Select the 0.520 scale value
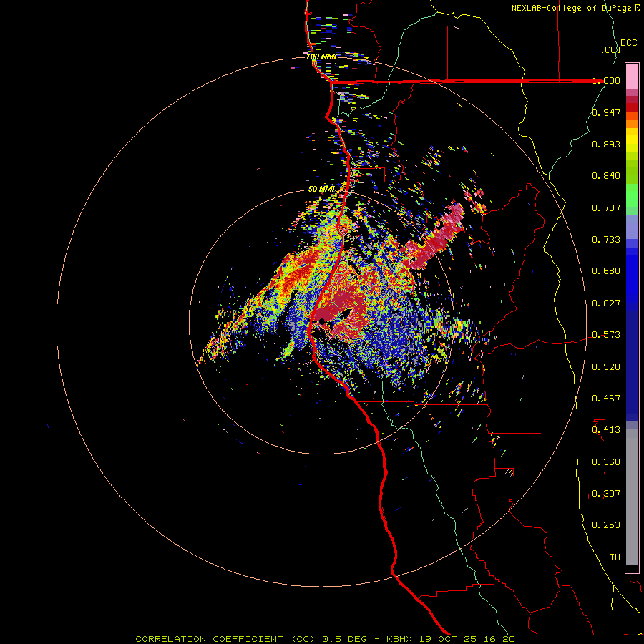Screen dimensions: 644x644 coord(606,367)
